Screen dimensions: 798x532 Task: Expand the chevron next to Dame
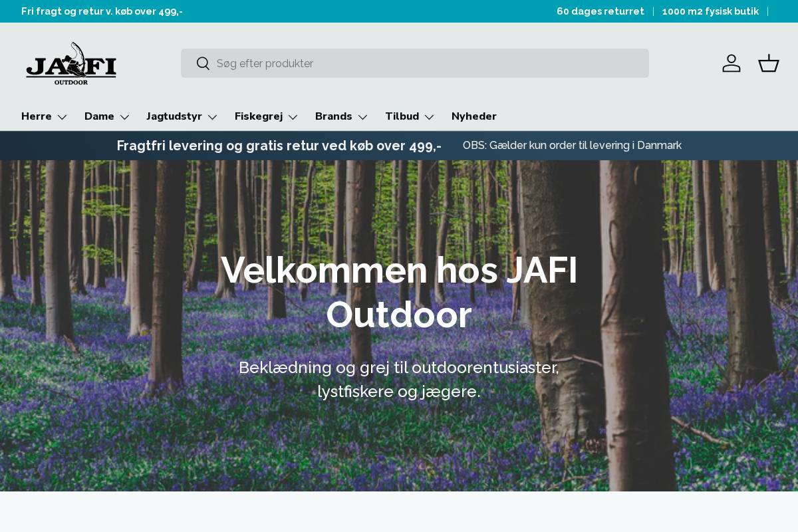click(124, 117)
